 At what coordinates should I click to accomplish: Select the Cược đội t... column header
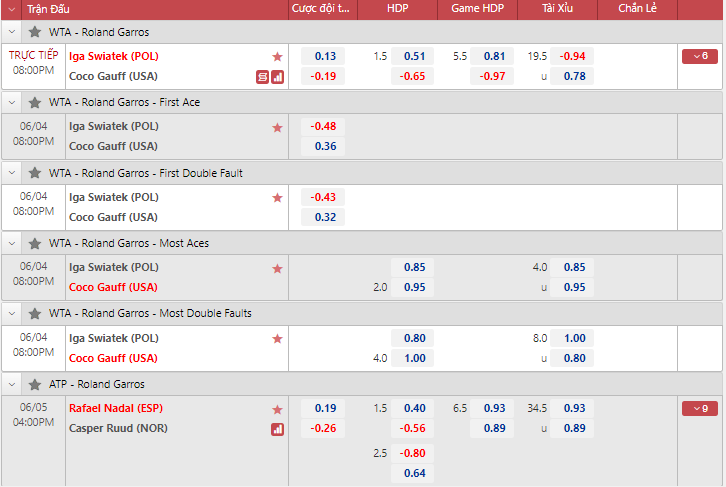point(320,8)
